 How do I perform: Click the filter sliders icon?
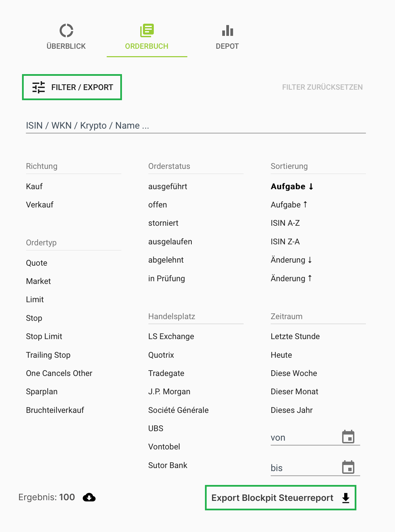[x=39, y=87]
